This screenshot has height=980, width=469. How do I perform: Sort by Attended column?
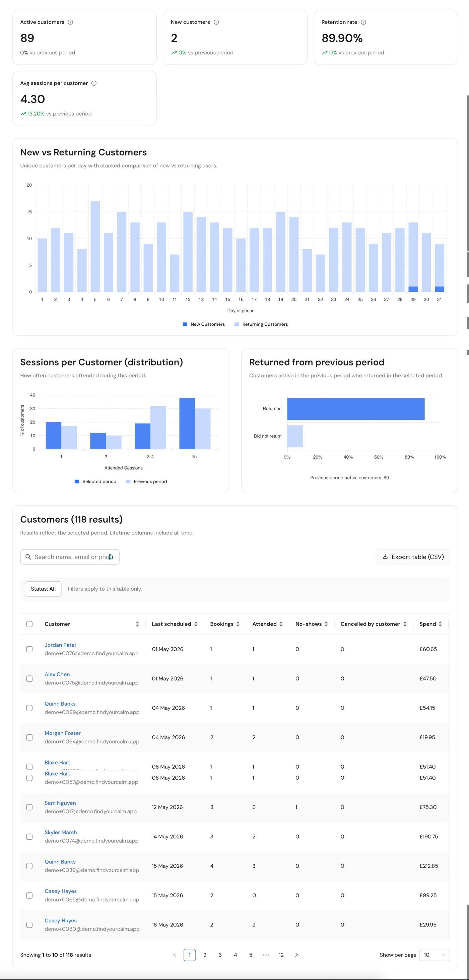281,624
